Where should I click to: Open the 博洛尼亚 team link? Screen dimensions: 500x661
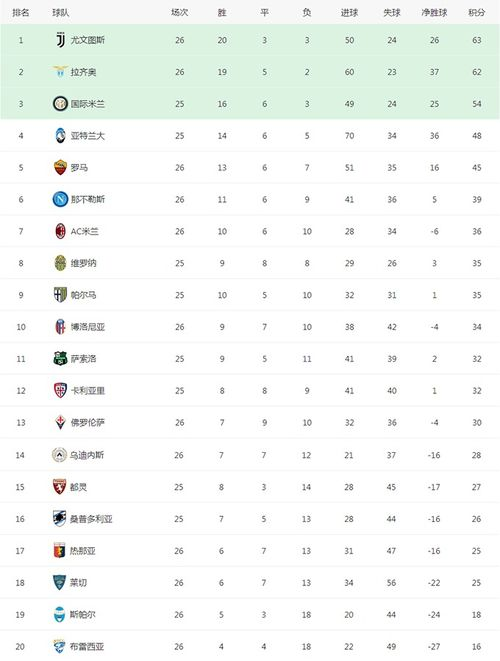coord(88,327)
